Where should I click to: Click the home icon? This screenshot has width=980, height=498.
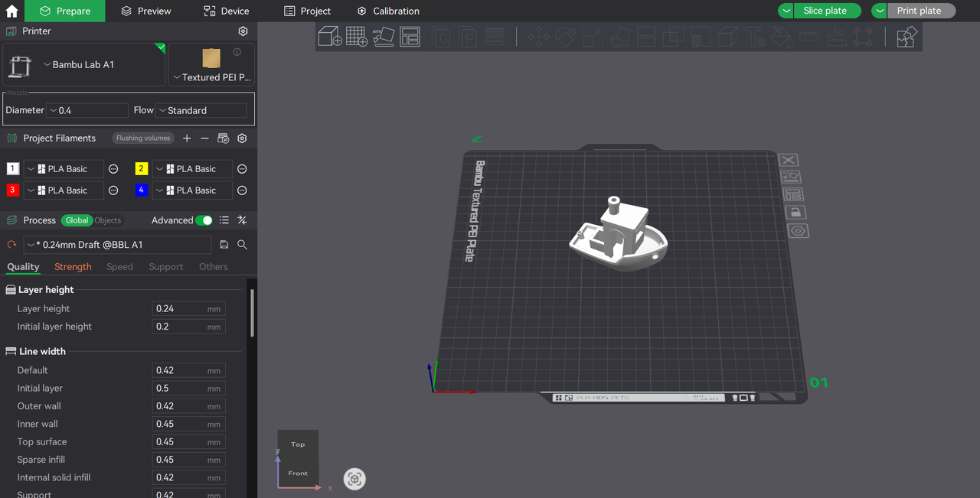11,11
